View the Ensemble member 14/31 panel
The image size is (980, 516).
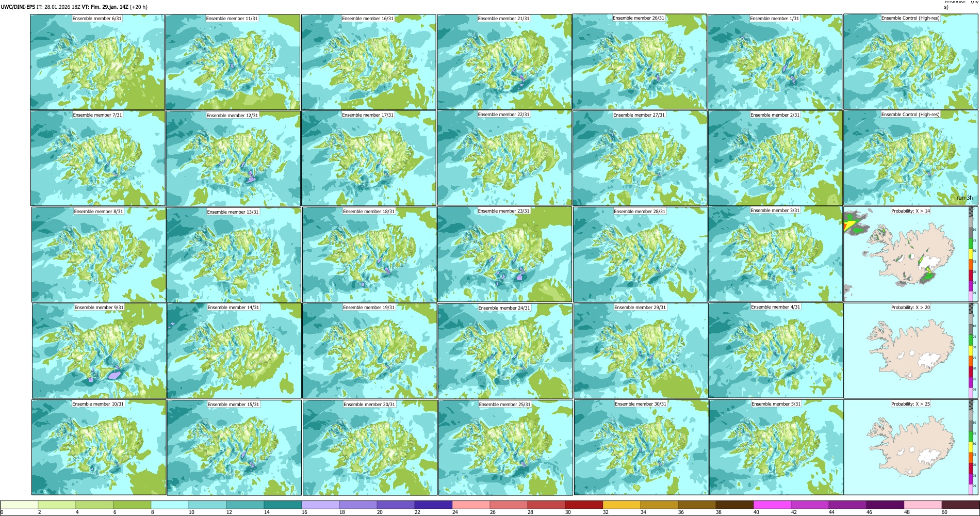point(234,351)
